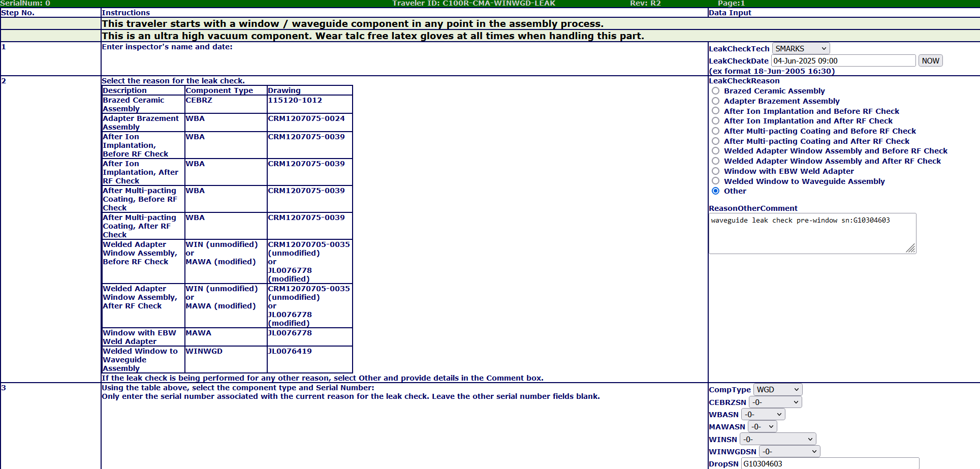
Task: Expand the CEBRZSN serial number dropdown
Action: pyautogui.click(x=775, y=402)
